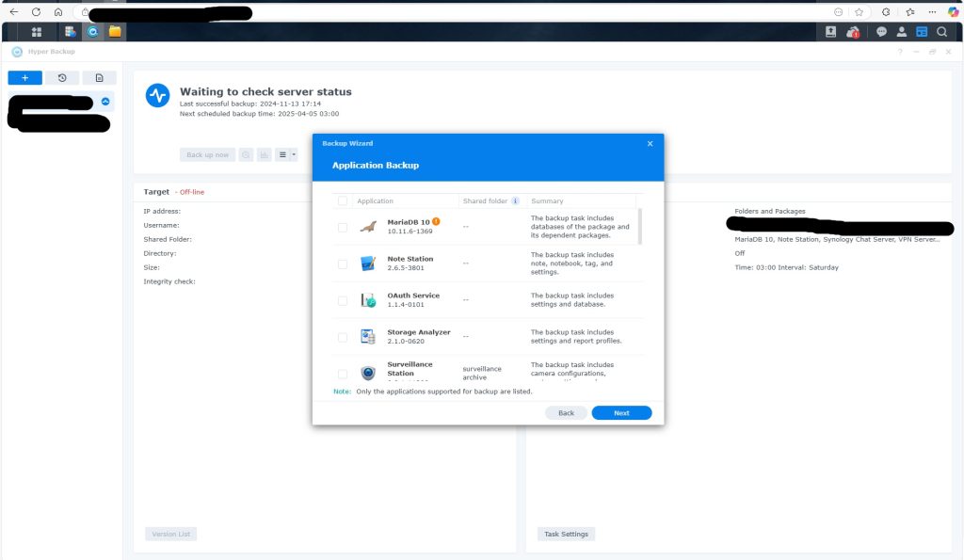Create a new backup task with plus button
Screen dimensions: 964x560
[25, 78]
